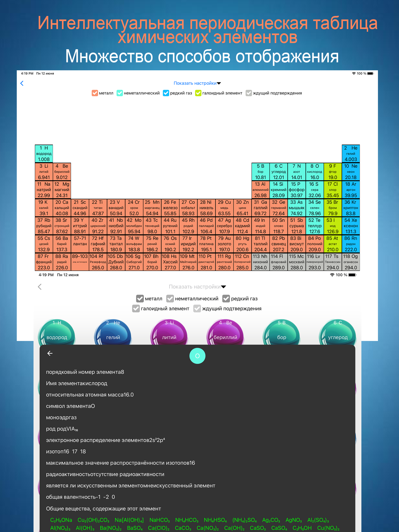The image size is (399, 532).
Task: Toggle ждущий подтверждения checkbox in lower screen
Action: point(197,309)
